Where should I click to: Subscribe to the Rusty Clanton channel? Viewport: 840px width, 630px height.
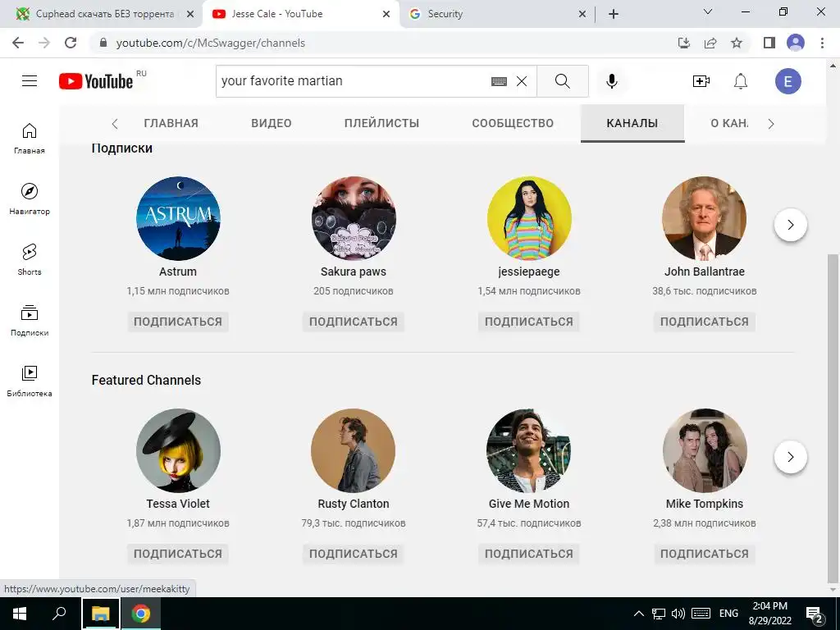pyautogui.click(x=354, y=554)
